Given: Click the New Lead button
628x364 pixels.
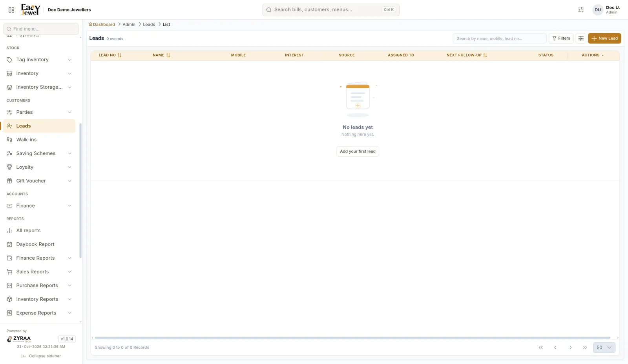Looking at the screenshot, I should pos(604,38).
